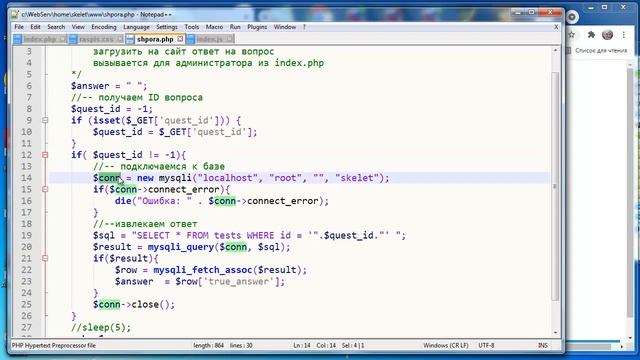640x360 pixels.
Task: Click 'PHP Hypertext Preprocessor file' in the status bar
Action: 53,345
